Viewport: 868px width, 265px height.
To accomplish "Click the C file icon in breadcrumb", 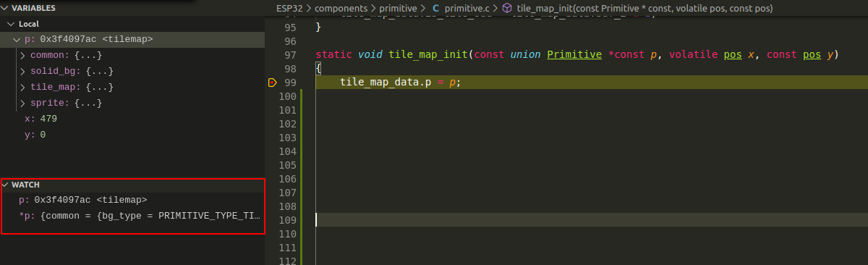I will click(x=435, y=9).
